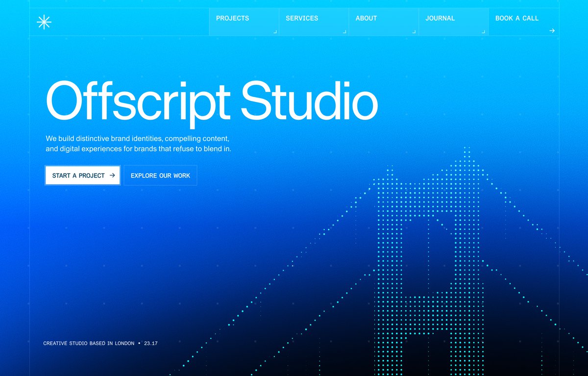This screenshot has height=376, width=588.
Task: Open the Journal nav item
Action: (453, 22)
